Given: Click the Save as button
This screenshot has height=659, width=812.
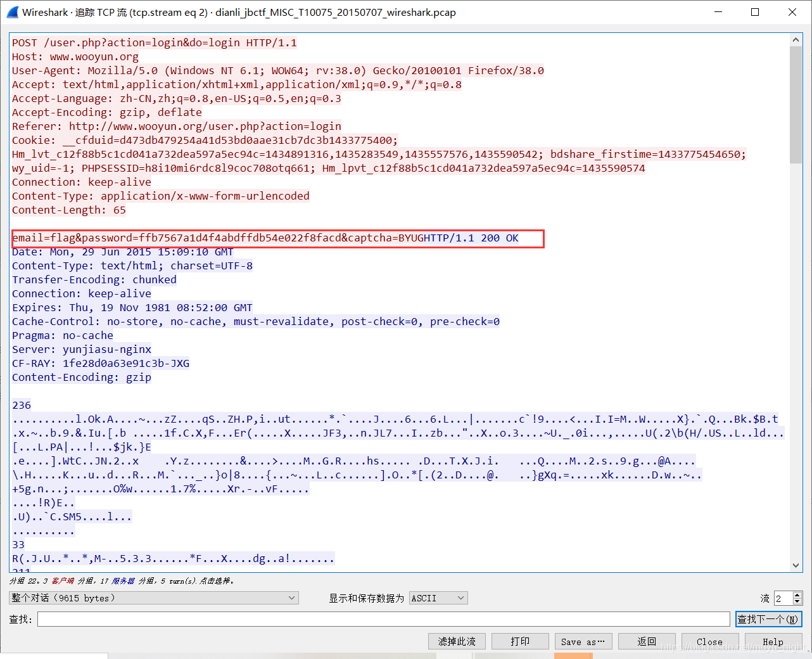Looking at the screenshot, I should tap(583, 641).
